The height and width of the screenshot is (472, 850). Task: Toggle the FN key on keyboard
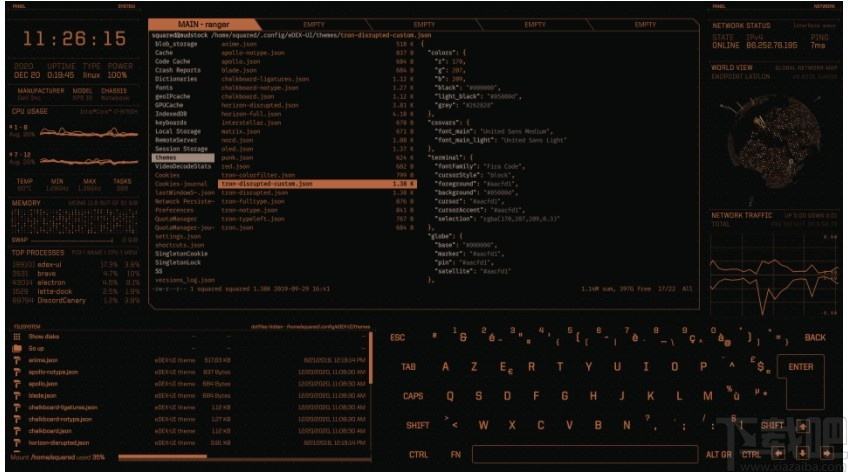point(455,455)
